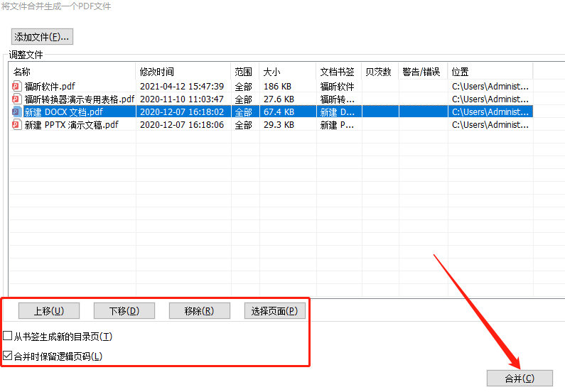Remove selected file with 移除(R)

(200, 310)
